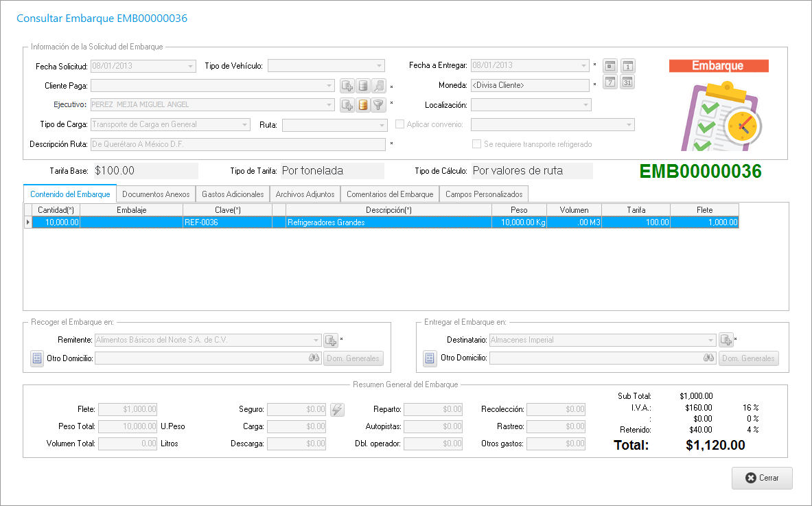Click the lightning bolt icon next to Seguro

coord(337,410)
